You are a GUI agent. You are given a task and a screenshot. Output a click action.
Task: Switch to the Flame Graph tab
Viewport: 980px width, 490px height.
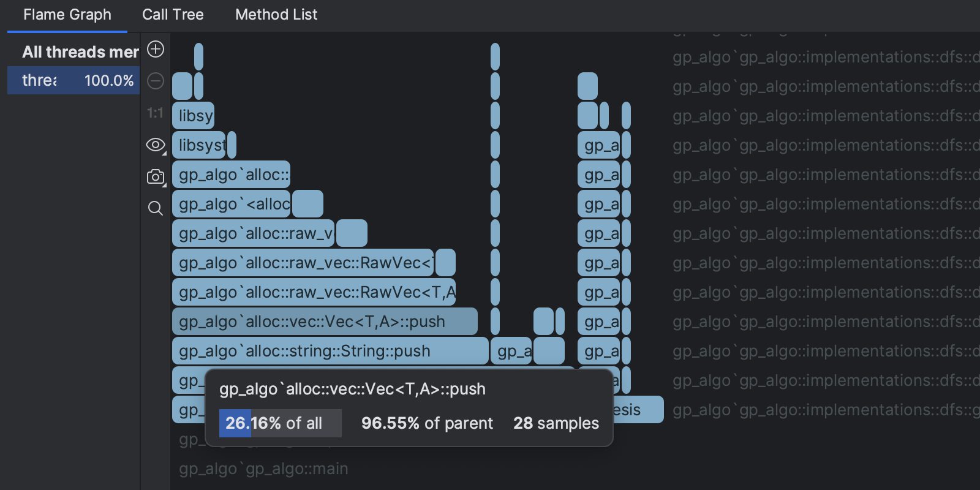(x=67, y=15)
